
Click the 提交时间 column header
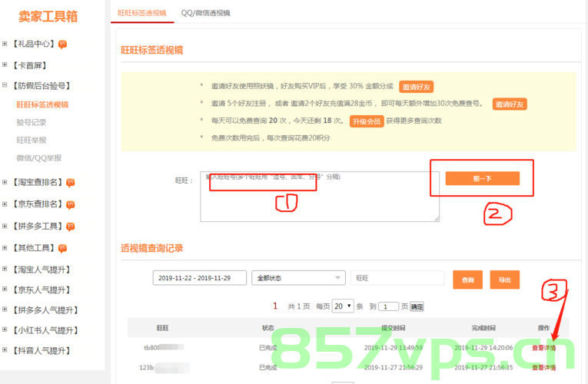click(393, 328)
